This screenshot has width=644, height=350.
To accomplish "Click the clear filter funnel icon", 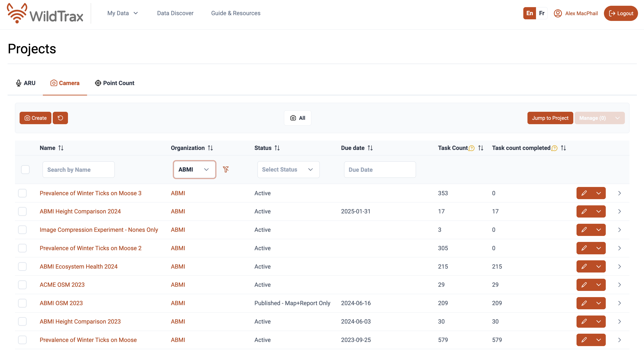I will (x=226, y=169).
